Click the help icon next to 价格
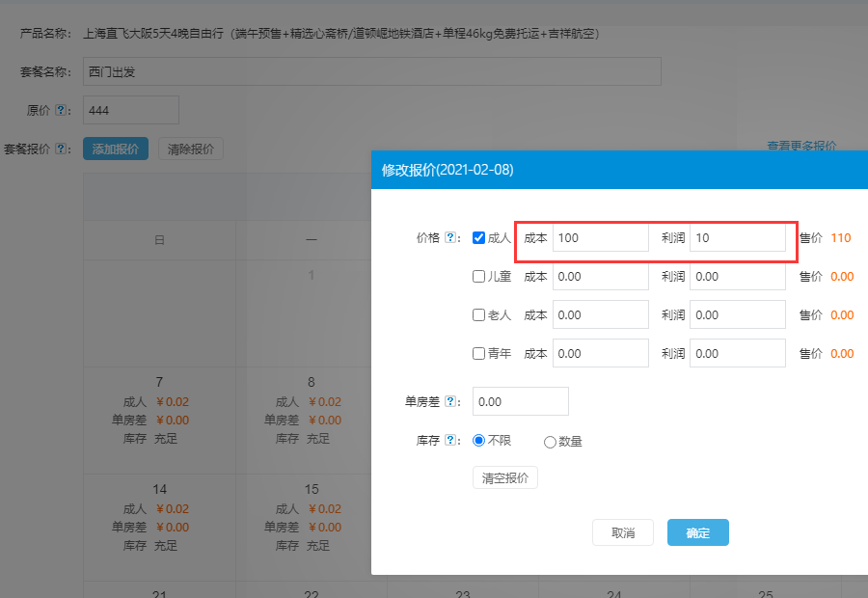This screenshot has height=598, width=868. 451,238
